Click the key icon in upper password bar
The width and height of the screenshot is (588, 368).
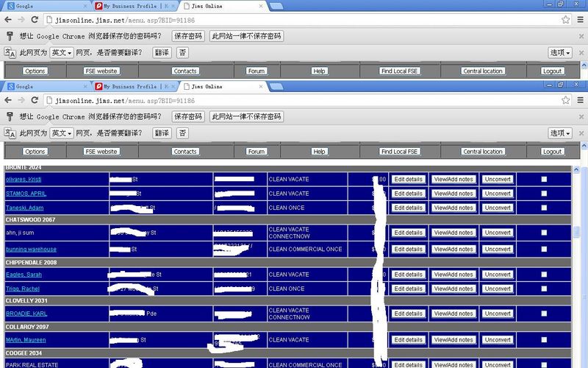10,36
